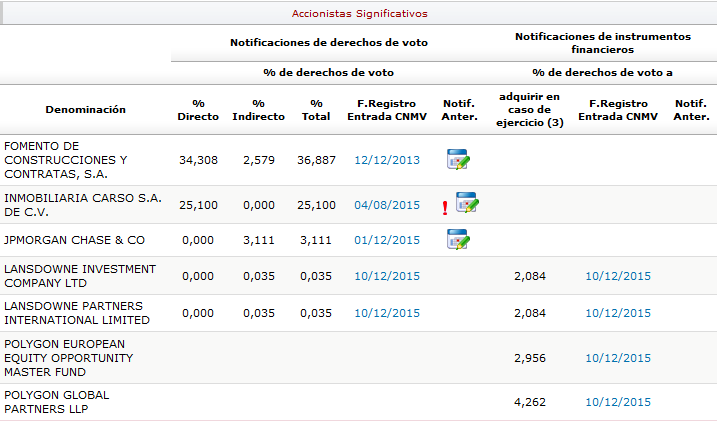Click the Accionistas Significativos title

pyautogui.click(x=359, y=13)
